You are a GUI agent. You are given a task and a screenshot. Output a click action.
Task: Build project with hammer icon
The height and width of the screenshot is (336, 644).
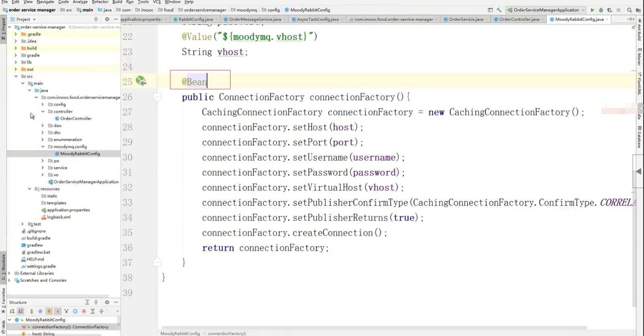[x=499, y=10]
